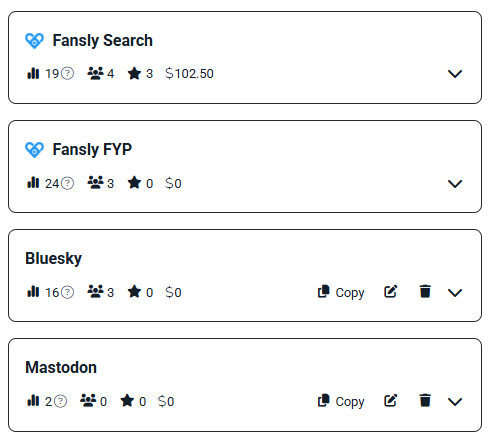Screen dimensions: 488x441
Task: Click the Fansly logo beside Fansly Search
Action: click(x=34, y=41)
